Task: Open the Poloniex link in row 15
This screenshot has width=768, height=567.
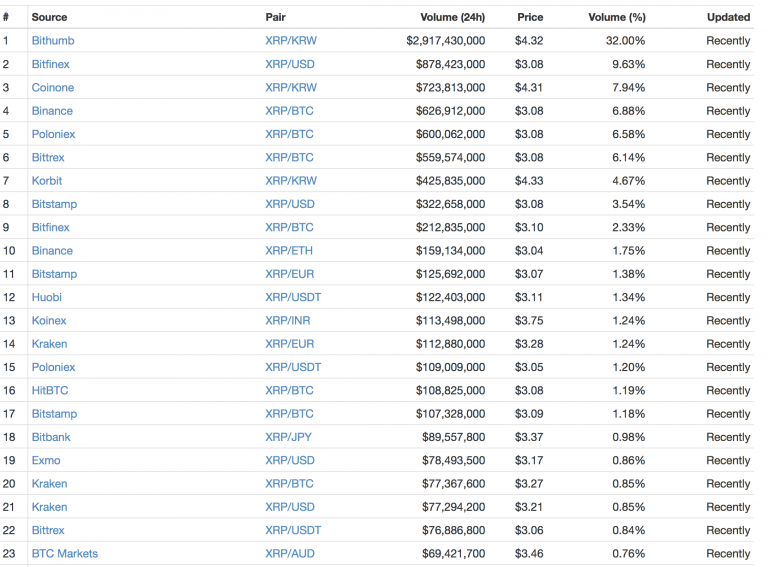Action: tap(53, 367)
